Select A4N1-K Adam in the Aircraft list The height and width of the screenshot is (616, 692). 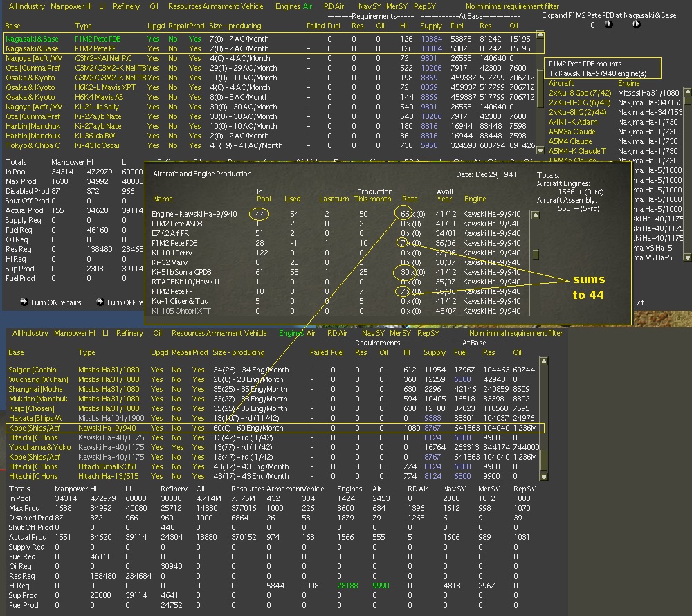(573, 123)
